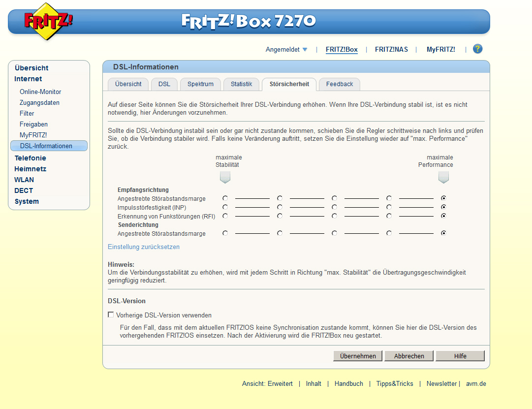Expand the Angemeldet dropdown arrow
532x409 pixels.
pyautogui.click(x=305, y=50)
